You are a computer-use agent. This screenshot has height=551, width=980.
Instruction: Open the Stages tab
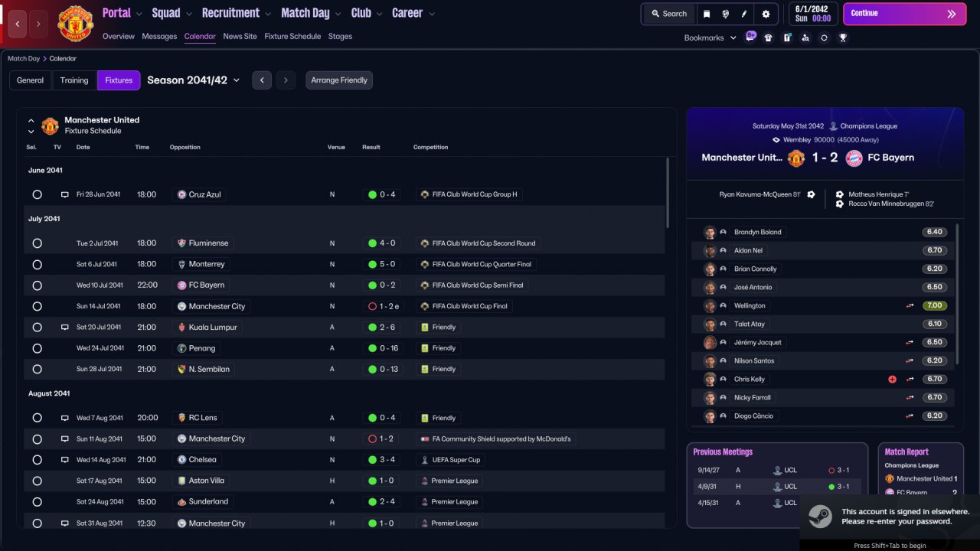click(340, 36)
